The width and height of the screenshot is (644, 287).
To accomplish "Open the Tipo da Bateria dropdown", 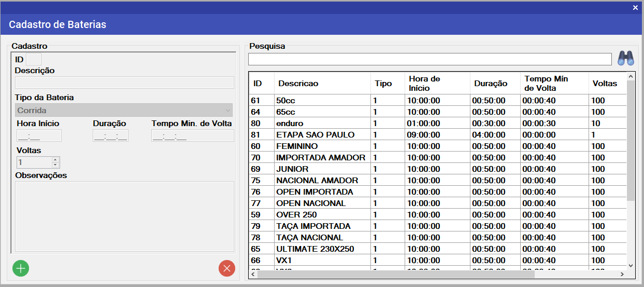I will tap(124, 110).
